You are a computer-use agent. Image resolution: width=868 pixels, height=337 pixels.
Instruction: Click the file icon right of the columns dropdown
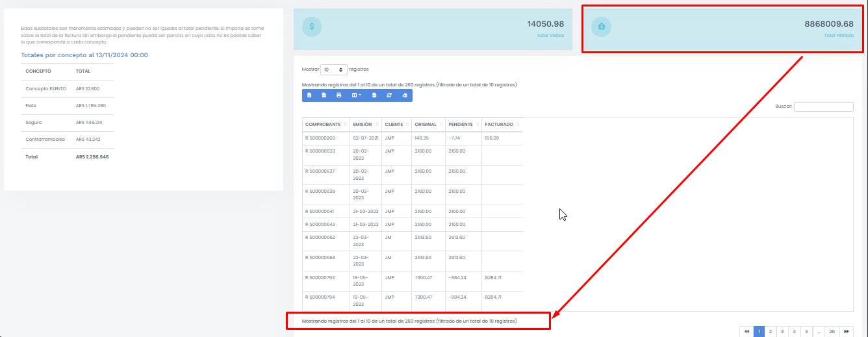pyautogui.click(x=374, y=95)
